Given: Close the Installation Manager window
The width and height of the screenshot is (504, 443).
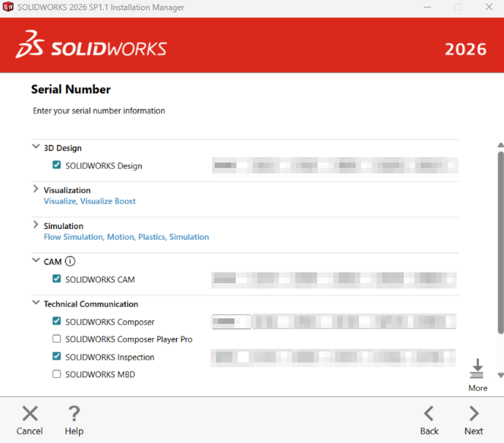Looking at the screenshot, I should click(x=489, y=7).
